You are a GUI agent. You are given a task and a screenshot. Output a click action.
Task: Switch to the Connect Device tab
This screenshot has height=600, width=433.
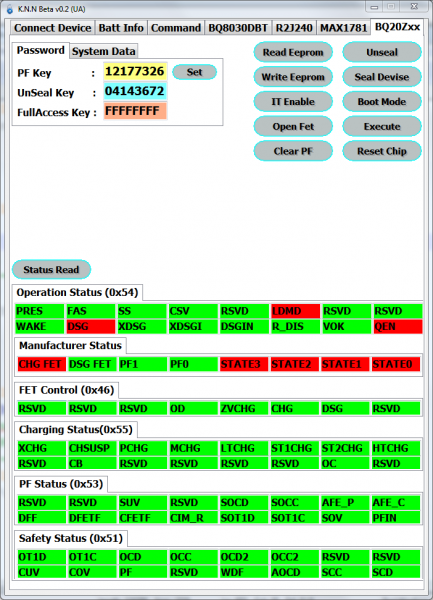click(x=52, y=28)
